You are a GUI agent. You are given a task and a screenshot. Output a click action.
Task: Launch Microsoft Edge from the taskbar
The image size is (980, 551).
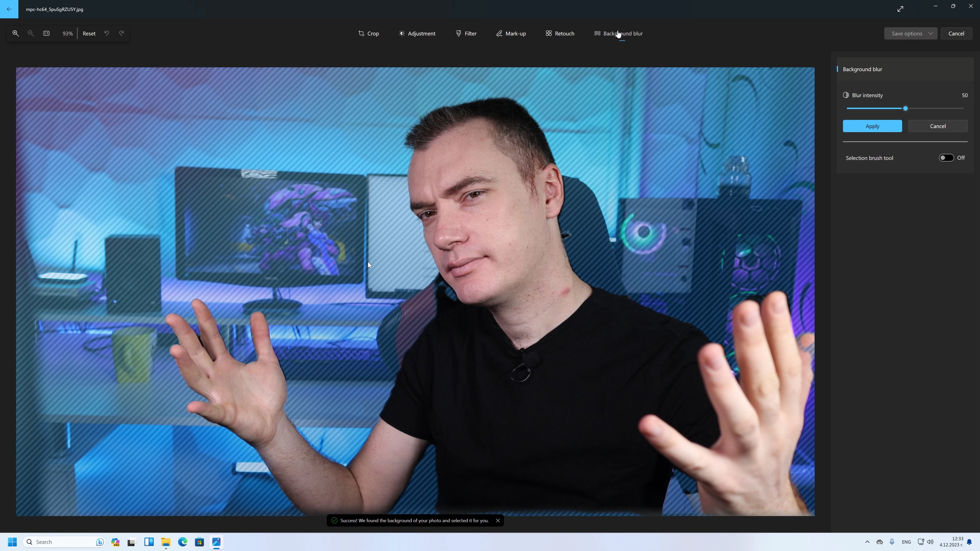click(x=183, y=542)
